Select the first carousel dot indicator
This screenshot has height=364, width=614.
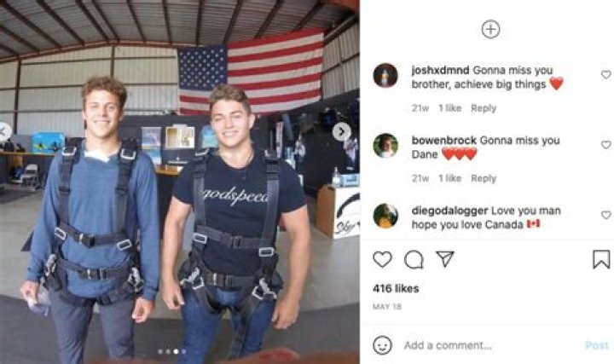point(160,351)
